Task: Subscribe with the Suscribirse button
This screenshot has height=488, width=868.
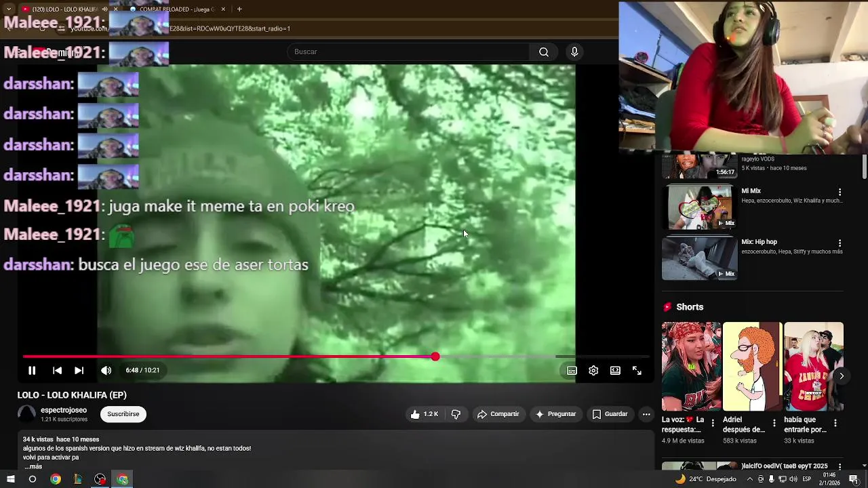Action: pyautogui.click(x=123, y=414)
